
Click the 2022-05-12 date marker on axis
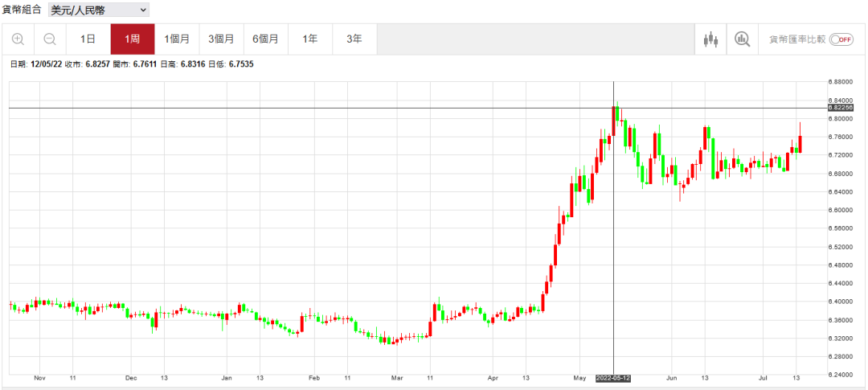pyautogui.click(x=613, y=377)
